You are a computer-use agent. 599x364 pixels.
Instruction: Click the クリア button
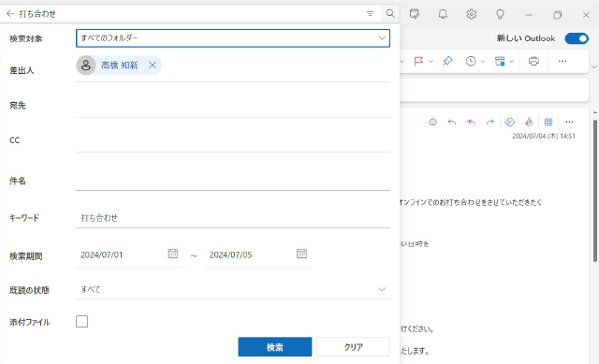354,347
